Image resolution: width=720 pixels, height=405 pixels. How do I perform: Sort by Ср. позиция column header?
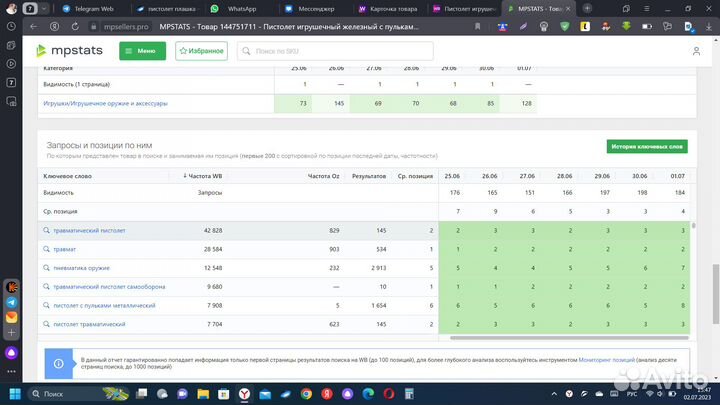coord(415,176)
